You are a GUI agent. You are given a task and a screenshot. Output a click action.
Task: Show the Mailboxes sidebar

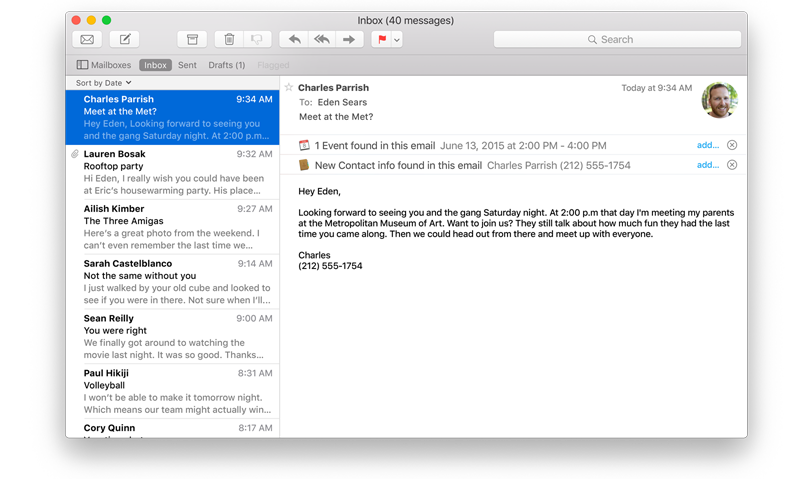pyautogui.click(x=104, y=65)
